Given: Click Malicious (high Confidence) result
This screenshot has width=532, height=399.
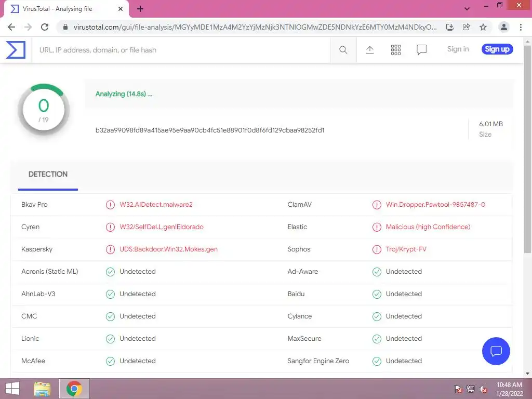Looking at the screenshot, I should pos(428,227).
